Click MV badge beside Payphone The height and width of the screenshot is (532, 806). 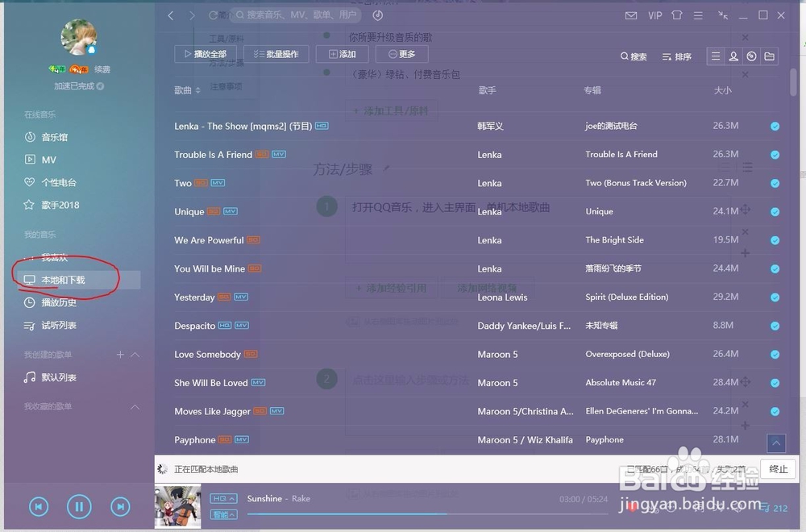click(242, 439)
